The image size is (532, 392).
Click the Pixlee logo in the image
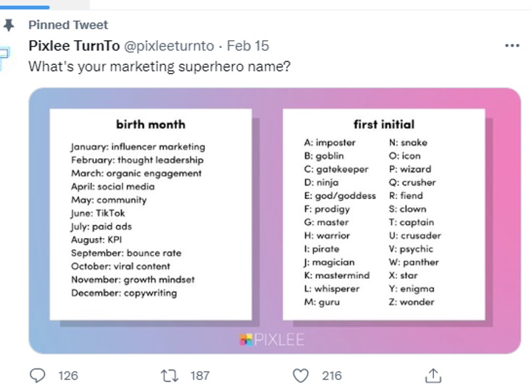[x=272, y=339]
